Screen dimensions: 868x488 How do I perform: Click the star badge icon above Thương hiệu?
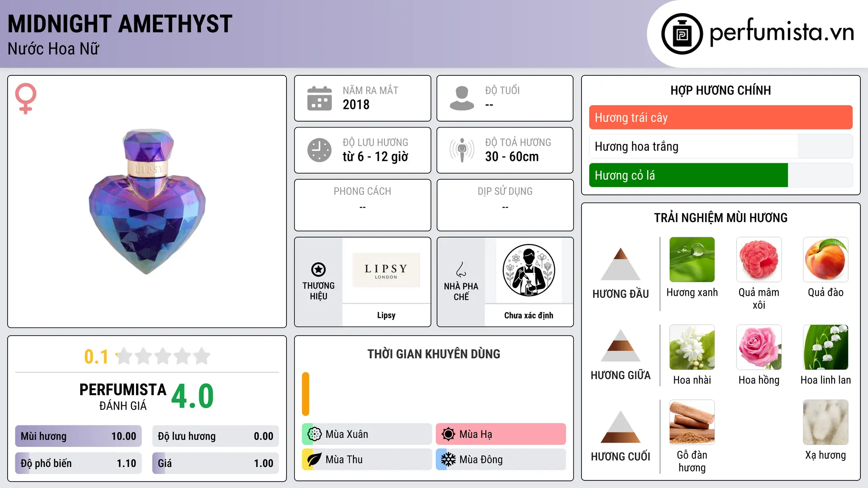point(318,269)
